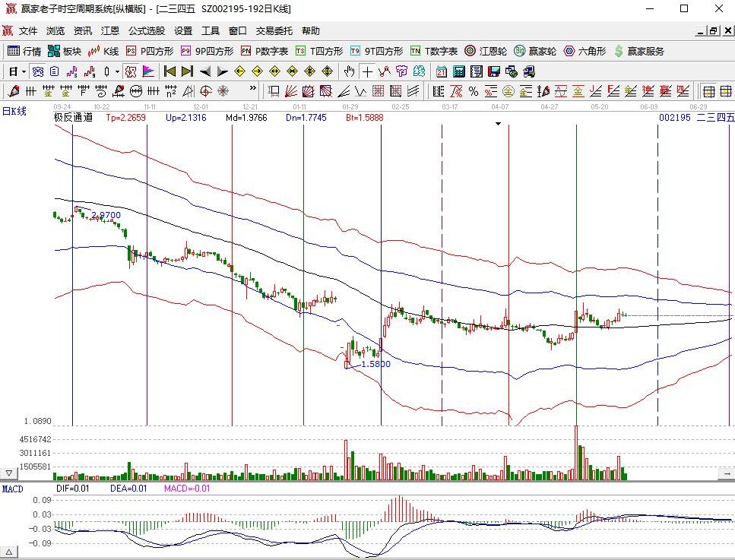Open the T数字表 tool
Image resolution: width=735 pixels, height=560 pixels.
click(434, 51)
